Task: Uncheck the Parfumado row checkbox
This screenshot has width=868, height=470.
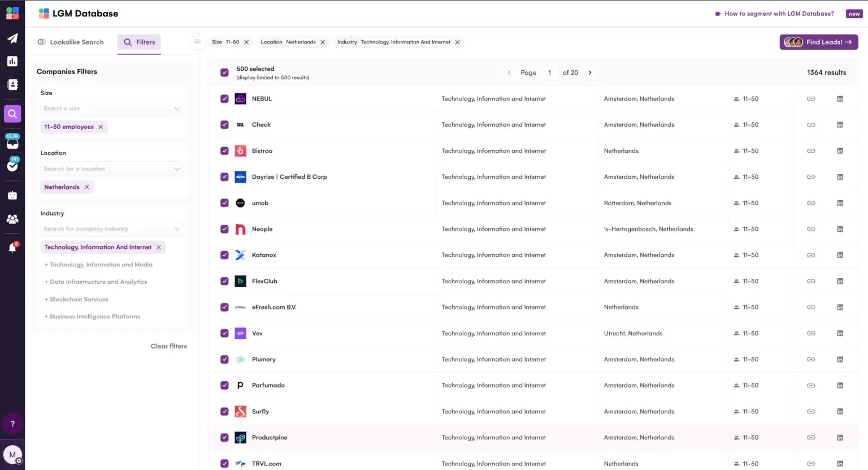Action: 224,385
